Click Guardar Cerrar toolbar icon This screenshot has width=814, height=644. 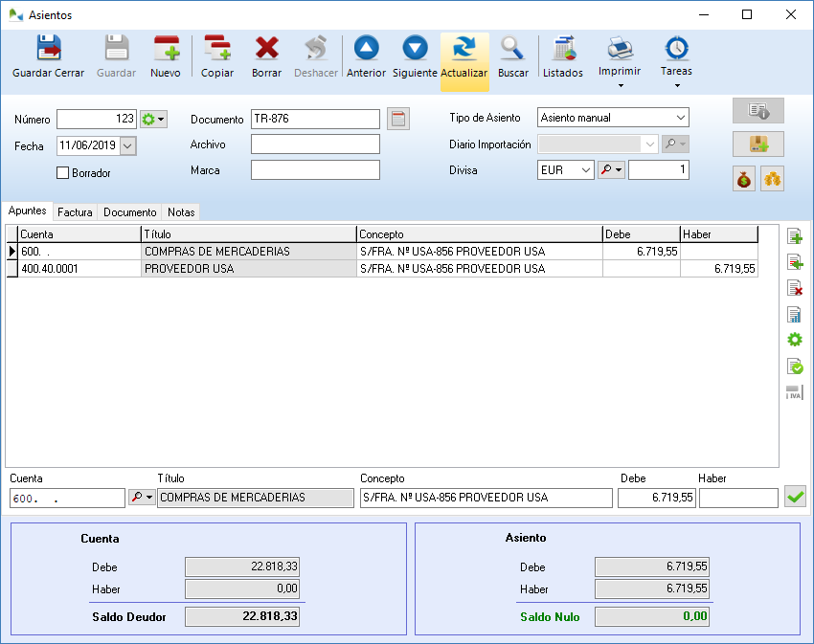[x=48, y=57]
